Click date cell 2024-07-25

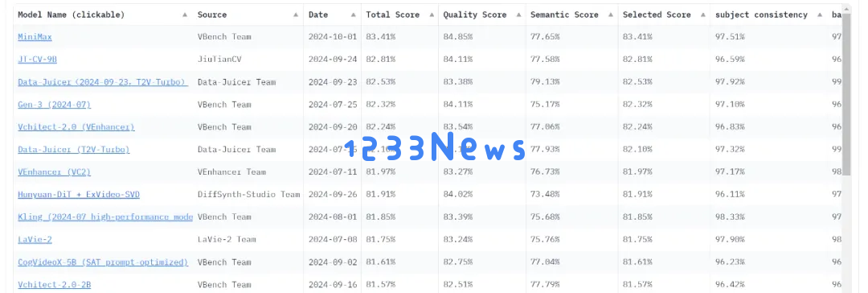(x=333, y=105)
